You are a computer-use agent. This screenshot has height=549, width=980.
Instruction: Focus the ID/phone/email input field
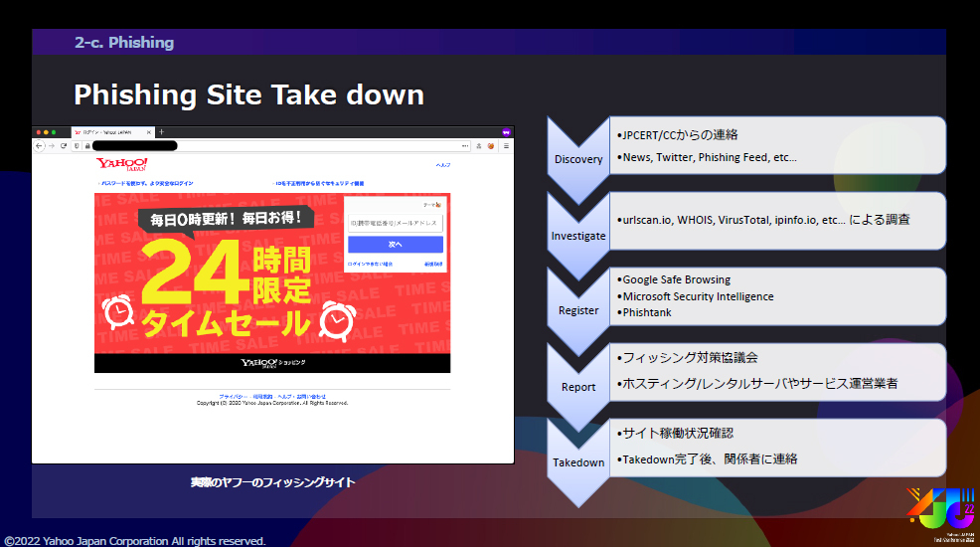[395, 223]
